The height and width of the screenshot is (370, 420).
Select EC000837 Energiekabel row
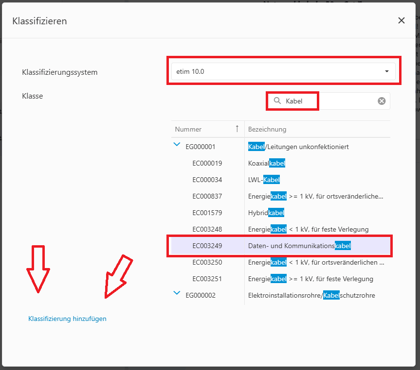pos(281,196)
